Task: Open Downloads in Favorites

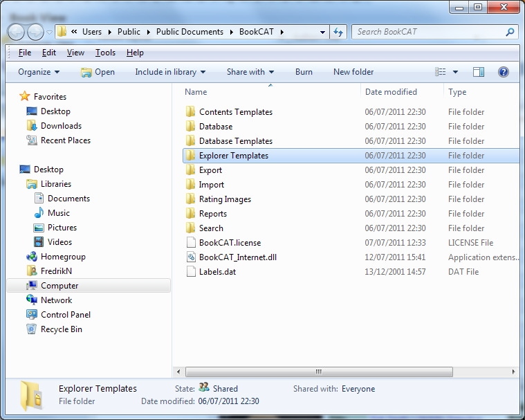Action: coord(61,126)
